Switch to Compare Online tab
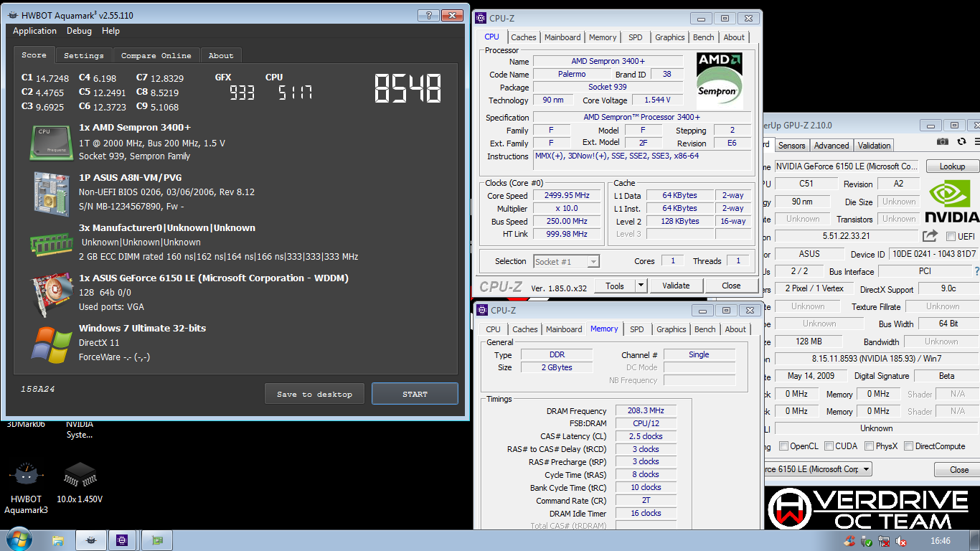Screen dimensions: 980x551 (156, 55)
